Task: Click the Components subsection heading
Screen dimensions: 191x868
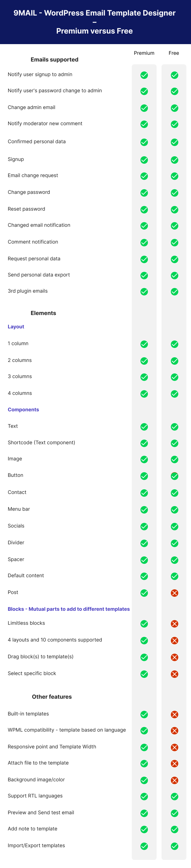Action: coord(23,409)
